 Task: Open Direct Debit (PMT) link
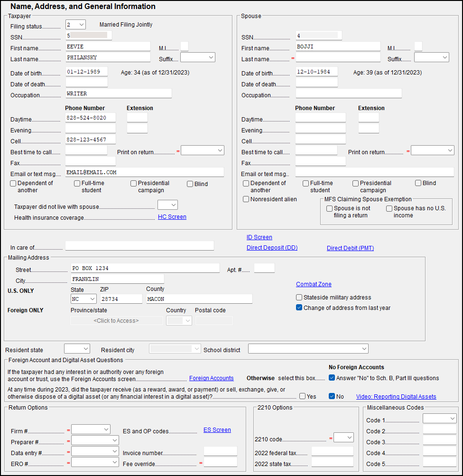click(351, 248)
